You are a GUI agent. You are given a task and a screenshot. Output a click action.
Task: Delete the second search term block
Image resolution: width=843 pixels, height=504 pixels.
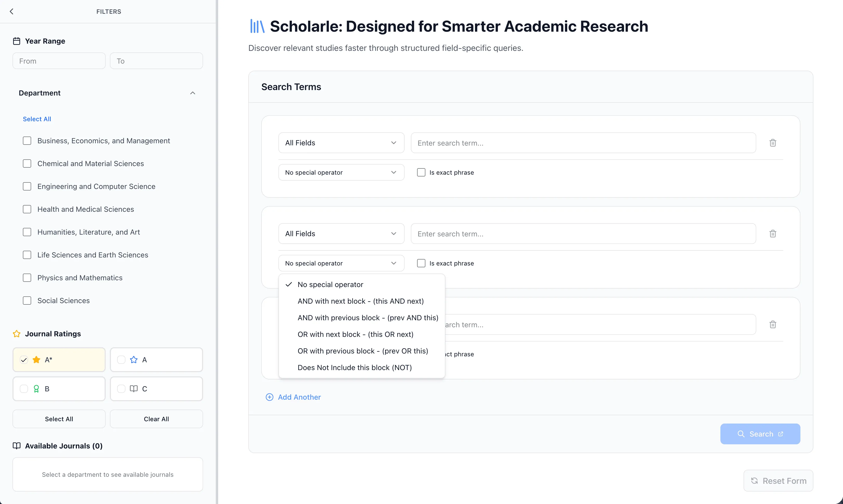pyautogui.click(x=773, y=234)
